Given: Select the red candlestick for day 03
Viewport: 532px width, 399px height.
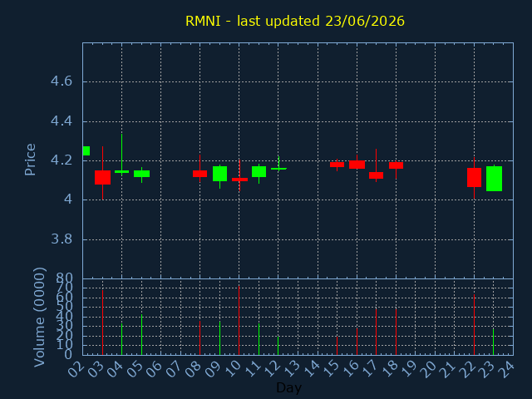Looking at the screenshot, I should coord(102,177).
